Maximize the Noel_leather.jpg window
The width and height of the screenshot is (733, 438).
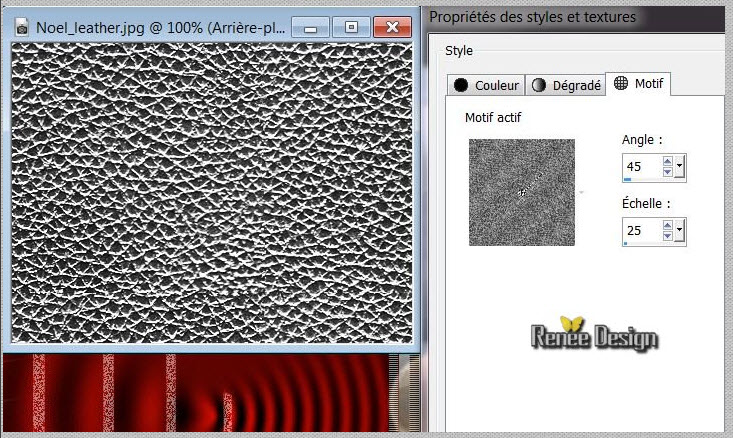click(x=351, y=27)
